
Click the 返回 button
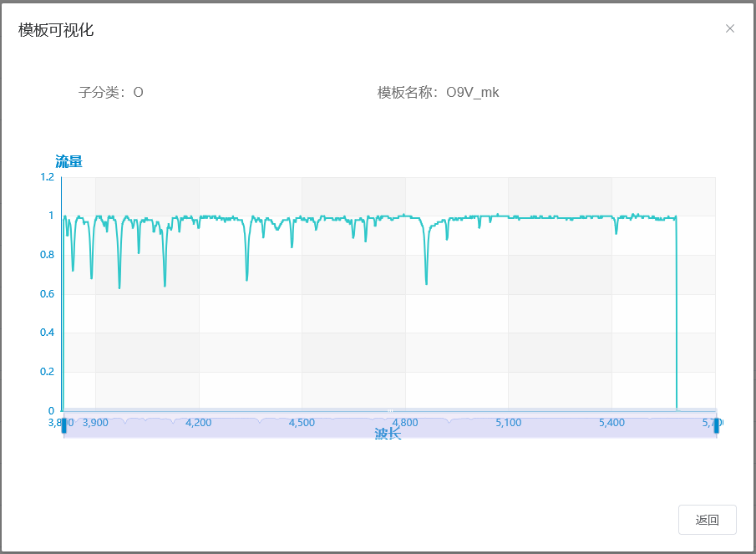(707, 520)
